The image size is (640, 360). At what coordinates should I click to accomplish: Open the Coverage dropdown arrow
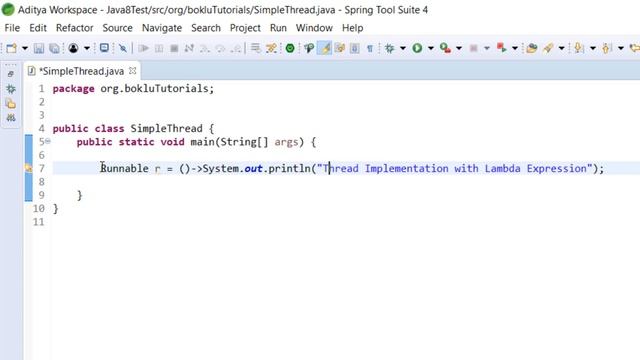pos(459,49)
